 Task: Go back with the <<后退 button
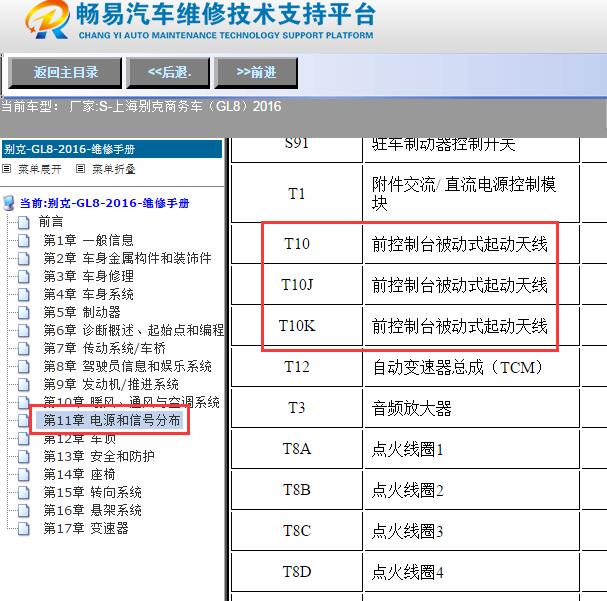pyautogui.click(x=168, y=73)
